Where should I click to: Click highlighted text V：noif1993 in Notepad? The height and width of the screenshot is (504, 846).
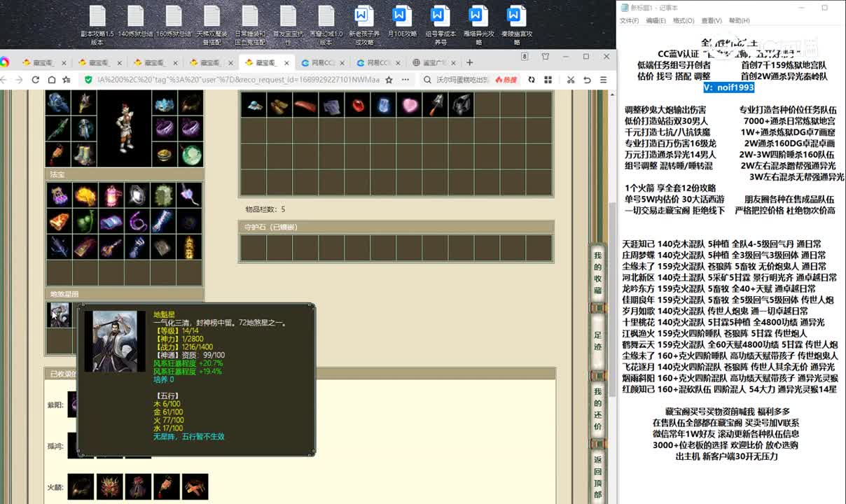[x=729, y=87]
